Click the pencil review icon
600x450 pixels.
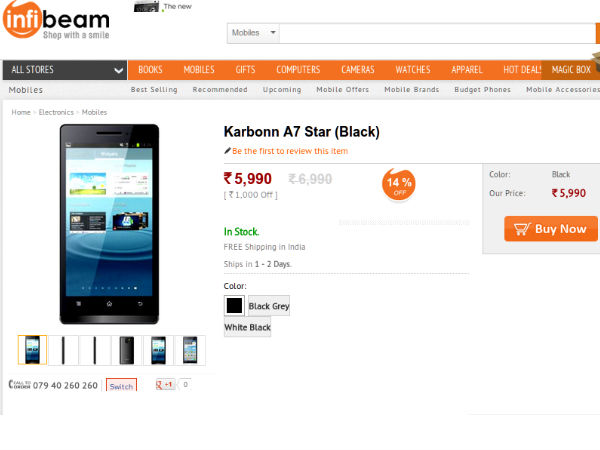(x=227, y=151)
